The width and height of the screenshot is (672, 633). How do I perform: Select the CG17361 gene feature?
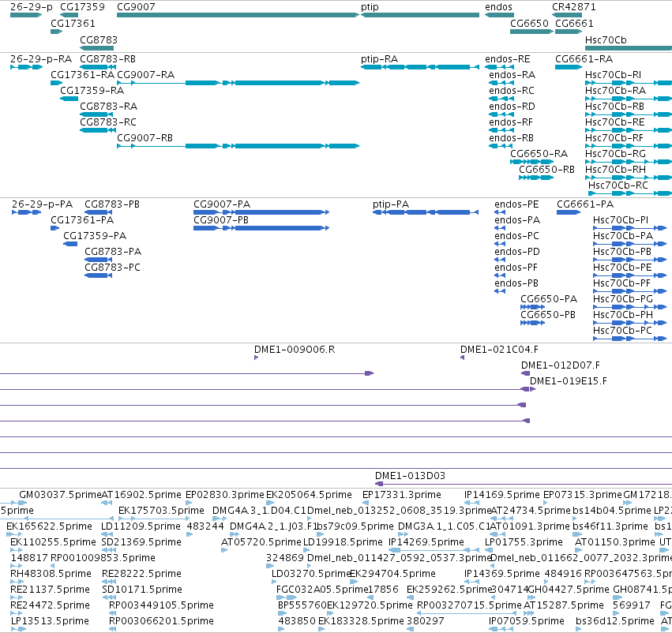(57, 32)
